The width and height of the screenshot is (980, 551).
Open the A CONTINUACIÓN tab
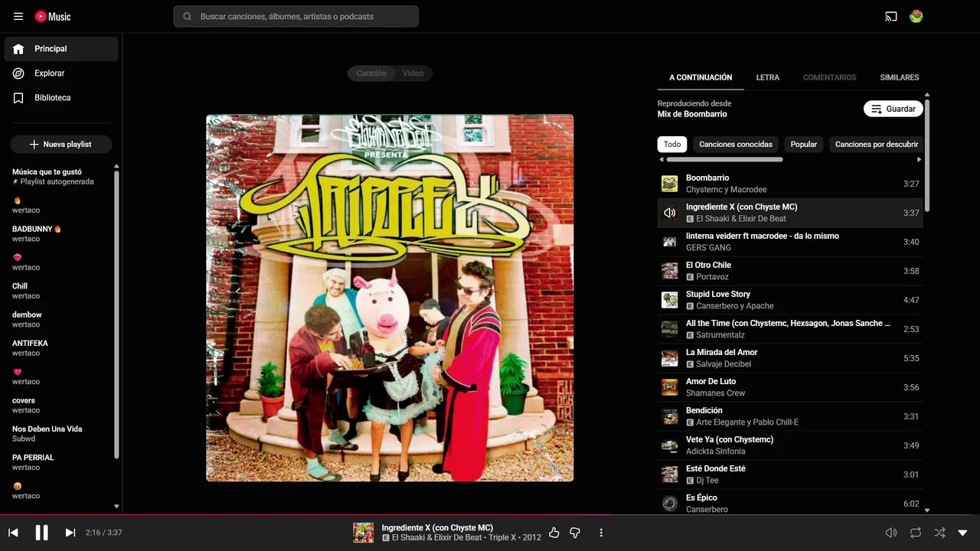701,77
